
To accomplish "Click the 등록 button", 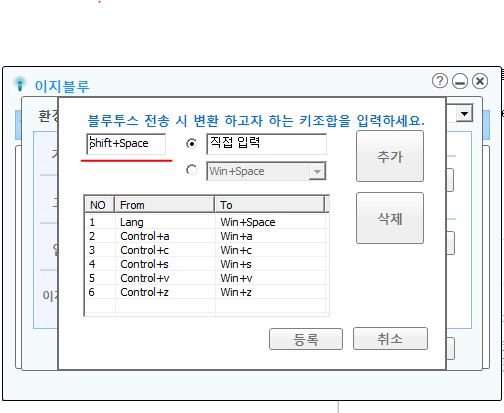I will pyautogui.click(x=306, y=339).
